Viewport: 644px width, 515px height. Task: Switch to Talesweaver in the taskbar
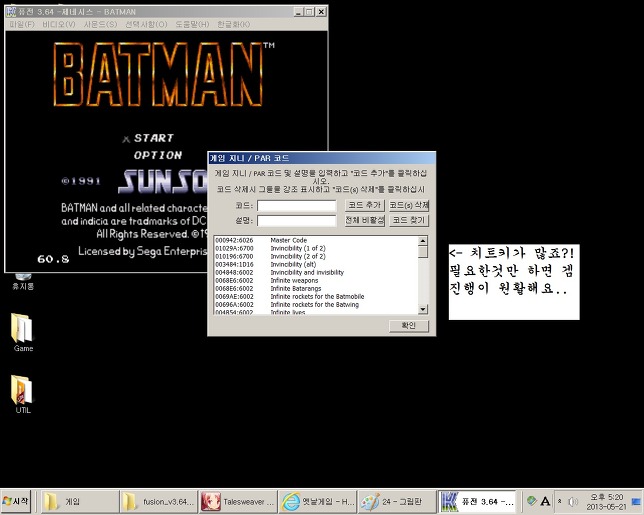238,501
